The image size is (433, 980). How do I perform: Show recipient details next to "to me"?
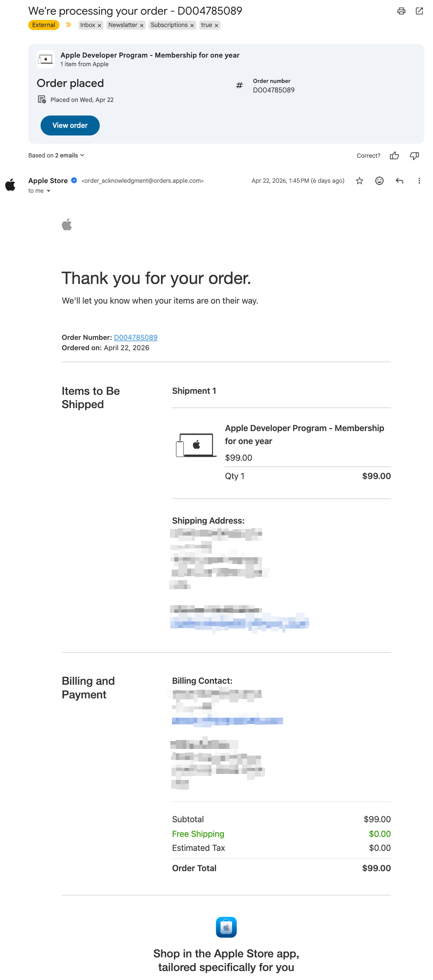pyautogui.click(x=48, y=191)
